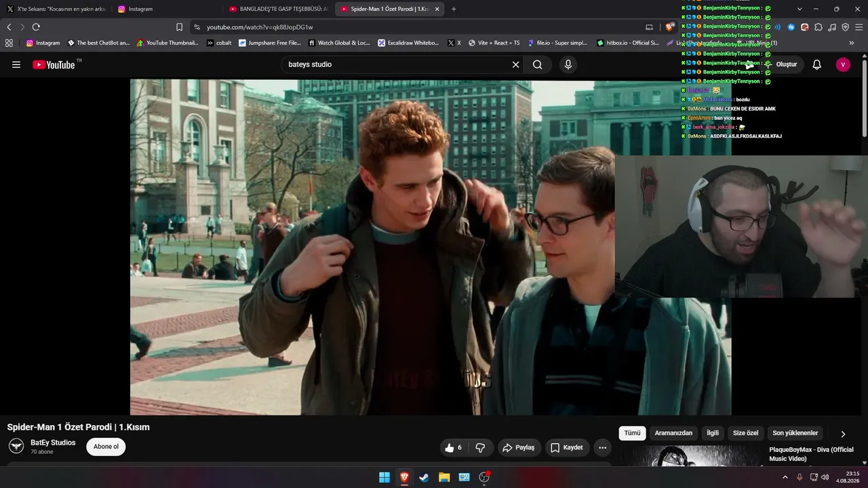Save the video with Kaydet
Image resolution: width=868 pixels, height=488 pixels.
(567, 447)
